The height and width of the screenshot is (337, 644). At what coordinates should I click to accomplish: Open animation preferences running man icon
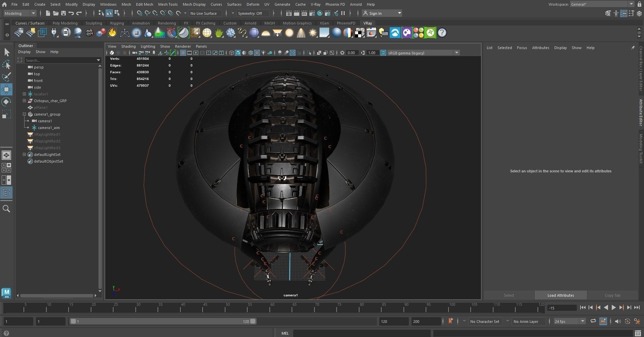point(637,321)
